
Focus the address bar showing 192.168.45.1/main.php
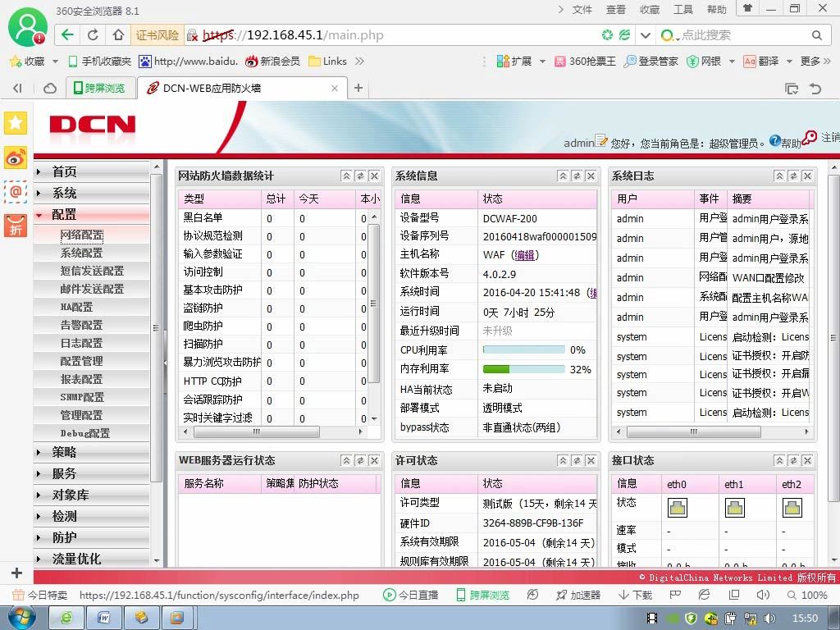click(391, 35)
